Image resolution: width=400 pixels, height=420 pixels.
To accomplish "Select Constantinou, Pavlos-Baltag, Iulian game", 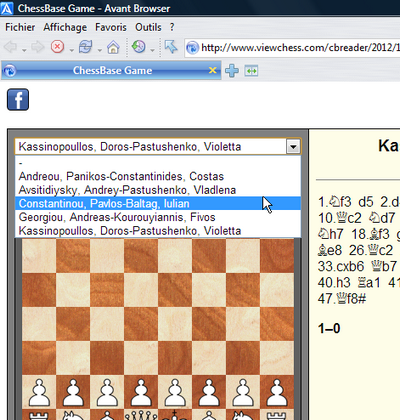I will (x=158, y=203).
